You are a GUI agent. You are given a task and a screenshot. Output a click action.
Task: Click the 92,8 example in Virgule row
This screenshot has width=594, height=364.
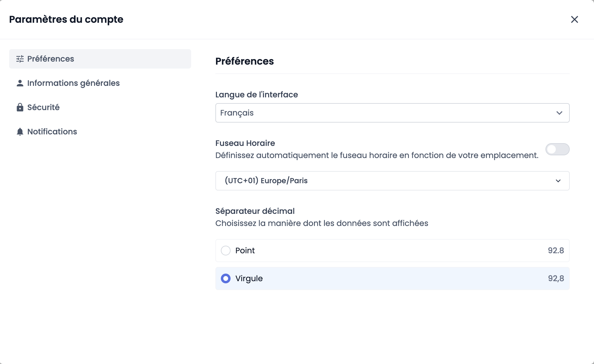coord(556,278)
